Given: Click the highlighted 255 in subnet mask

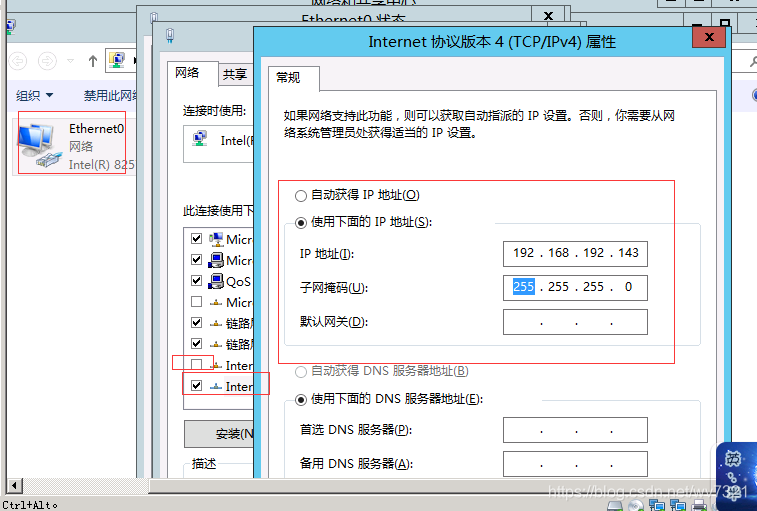Looking at the screenshot, I should click(523, 287).
